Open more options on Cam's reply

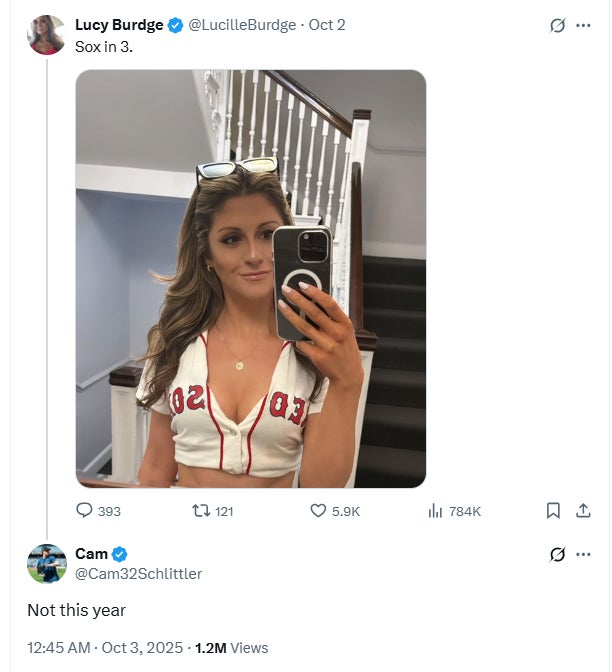point(584,554)
